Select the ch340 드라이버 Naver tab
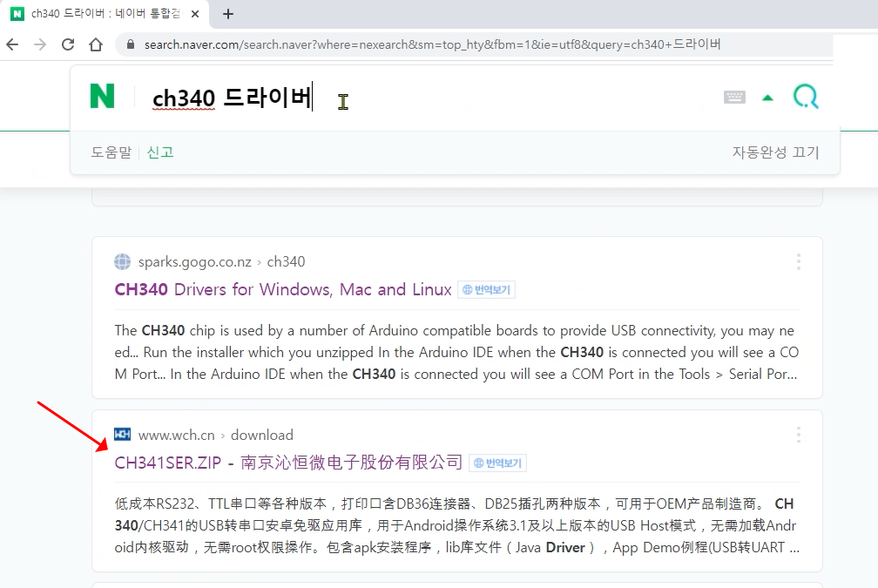Image resolution: width=878 pixels, height=588 pixels. pyautogui.click(x=106, y=14)
